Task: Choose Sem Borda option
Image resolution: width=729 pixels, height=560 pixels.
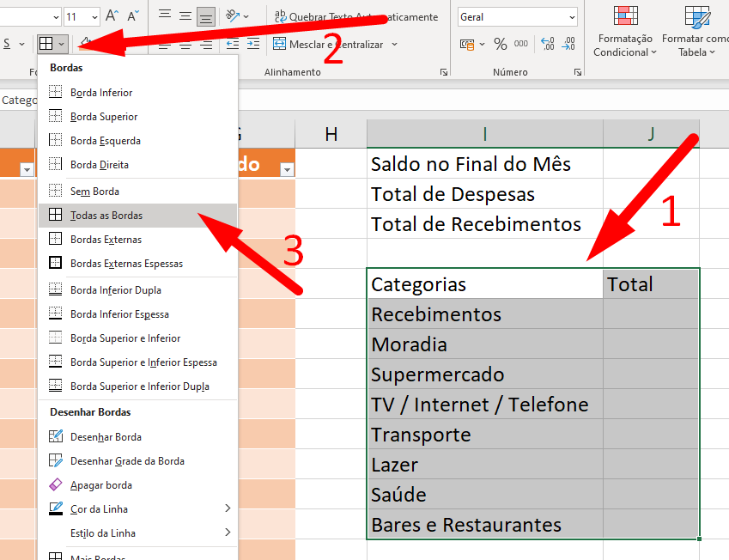Action: coord(138,192)
